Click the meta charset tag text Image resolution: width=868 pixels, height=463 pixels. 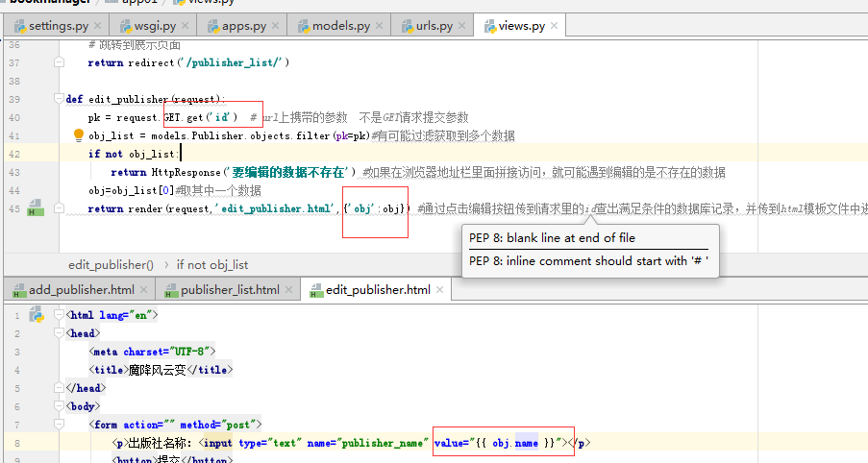[152, 352]
